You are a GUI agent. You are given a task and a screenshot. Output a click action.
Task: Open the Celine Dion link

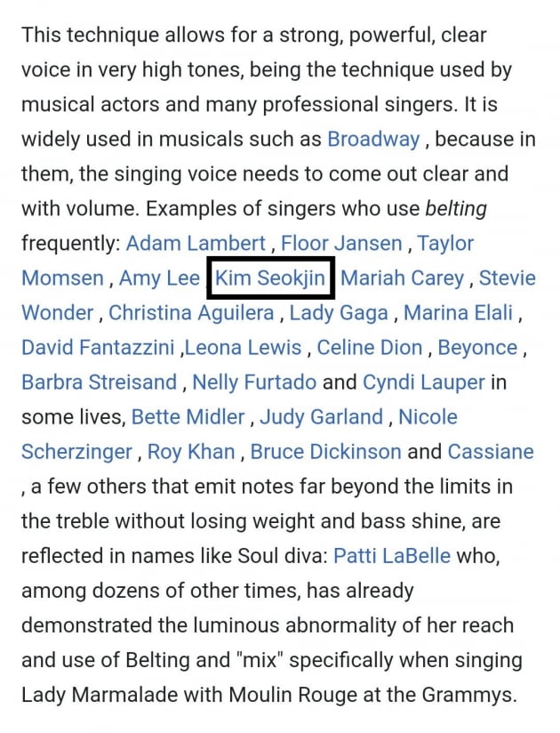370,347
